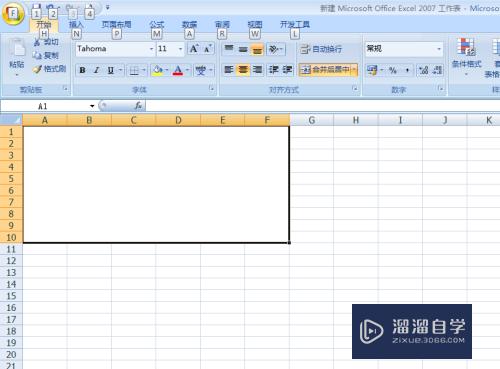Viewport: 500px width, 369px height.
Task: Select column H header
Action: (x=356, y=120)
